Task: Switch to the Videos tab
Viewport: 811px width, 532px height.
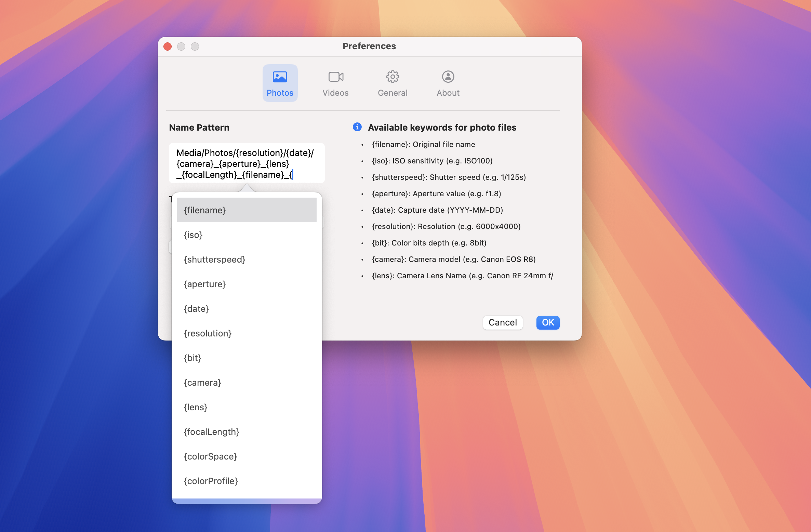Action: click(x=335, y=83)
